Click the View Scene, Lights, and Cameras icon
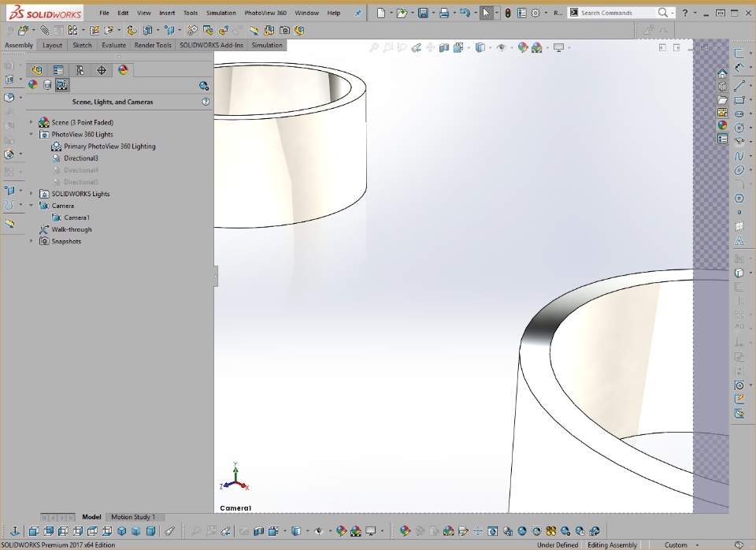Screen dimensions: 756x550 (x=61, y=85)
